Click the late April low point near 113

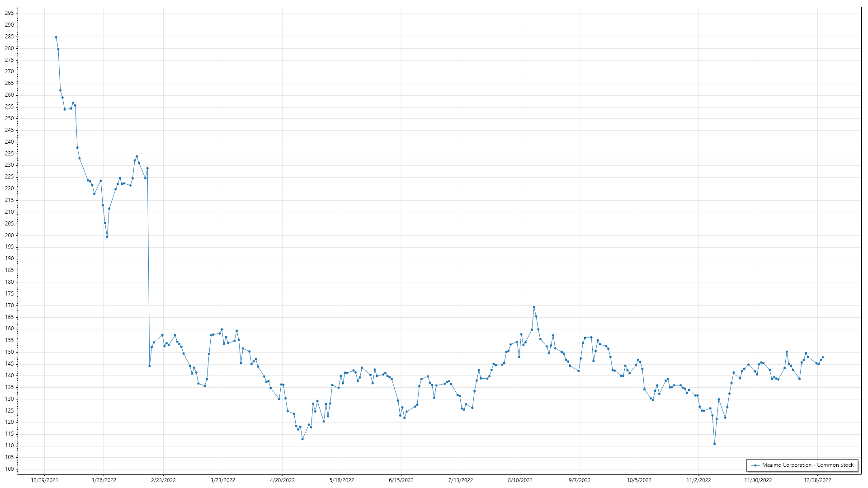(x=302, y=439)
